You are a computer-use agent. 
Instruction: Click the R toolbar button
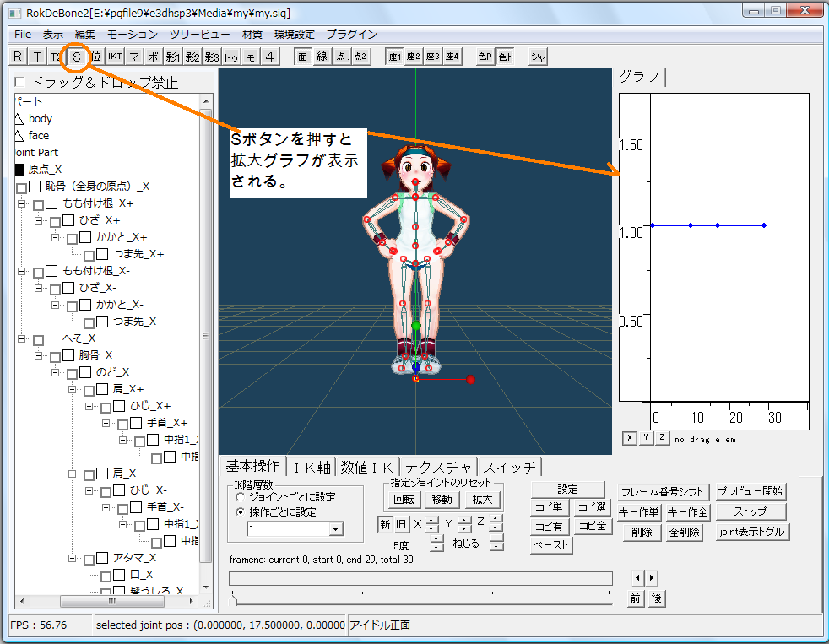coord(18,57)
